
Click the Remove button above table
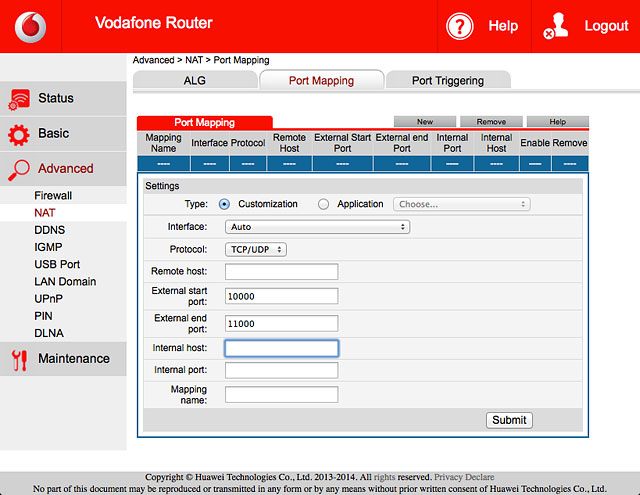(491, 122)
